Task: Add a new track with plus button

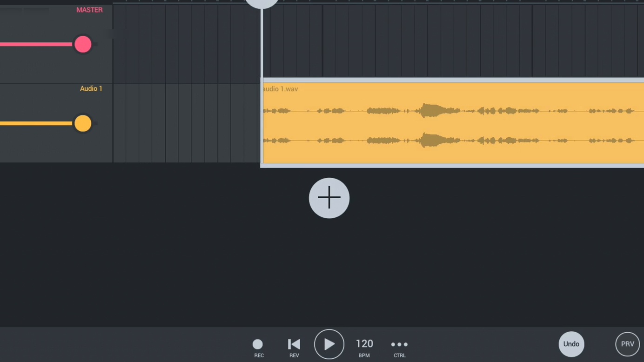Action: click(x=329, y=198)
